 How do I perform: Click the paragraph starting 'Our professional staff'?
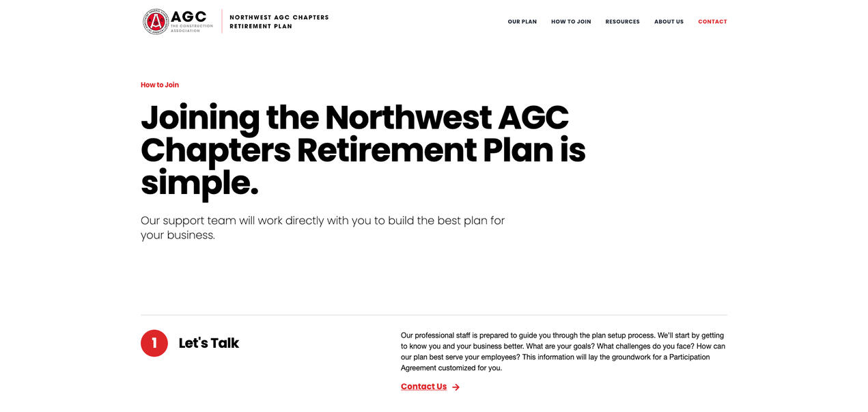[563, 352]
